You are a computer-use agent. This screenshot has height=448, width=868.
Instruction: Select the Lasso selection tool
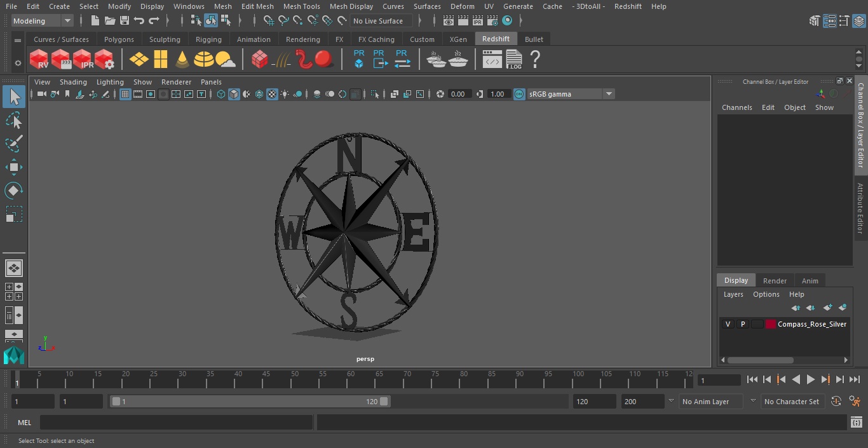pos(14,120)
